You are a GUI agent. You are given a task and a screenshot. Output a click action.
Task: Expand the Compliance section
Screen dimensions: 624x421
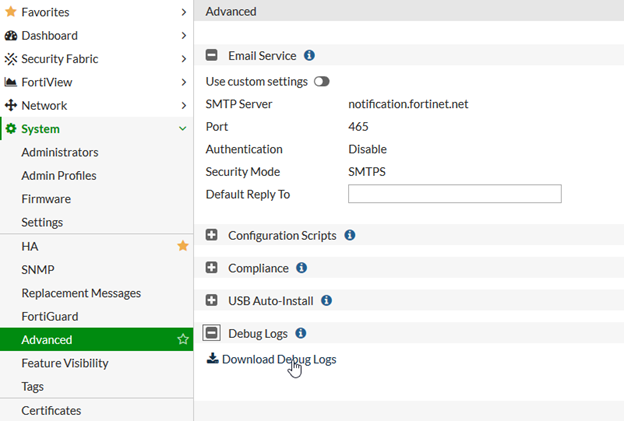pyautogui.click(x=212, y=268)
